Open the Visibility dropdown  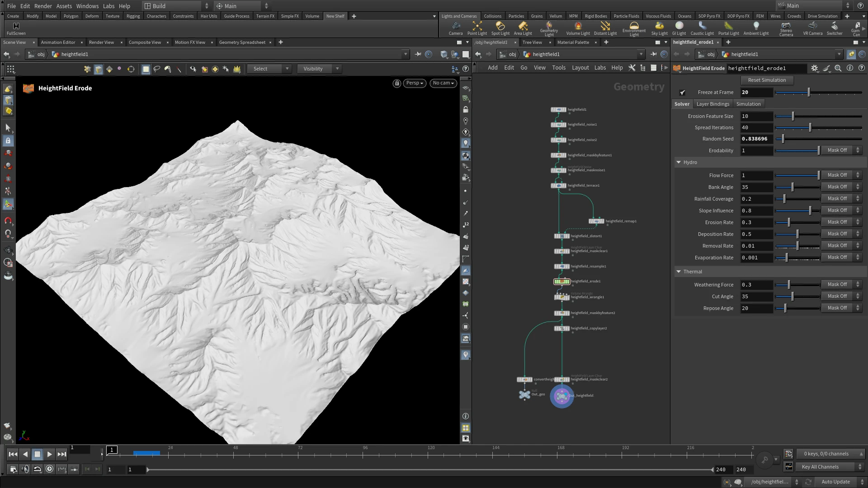point(319,69)
